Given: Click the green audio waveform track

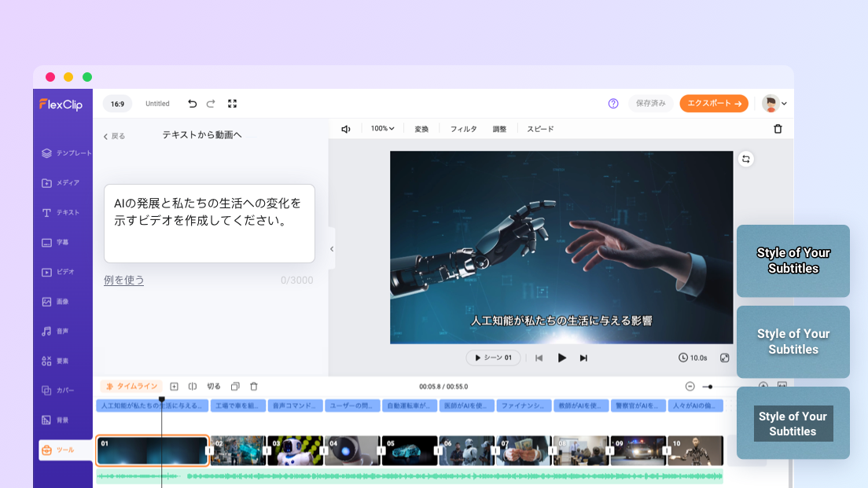Looking at the screenshot, I should tap(410, 476).
